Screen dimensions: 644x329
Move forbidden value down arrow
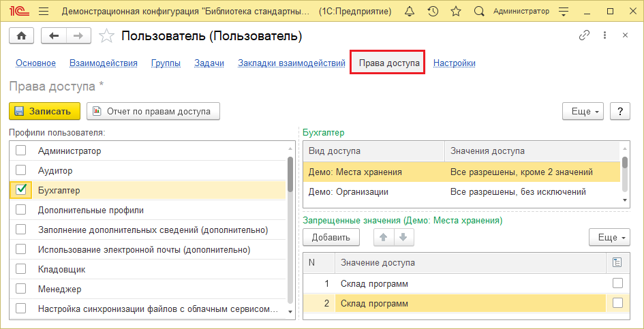(403, 238)
